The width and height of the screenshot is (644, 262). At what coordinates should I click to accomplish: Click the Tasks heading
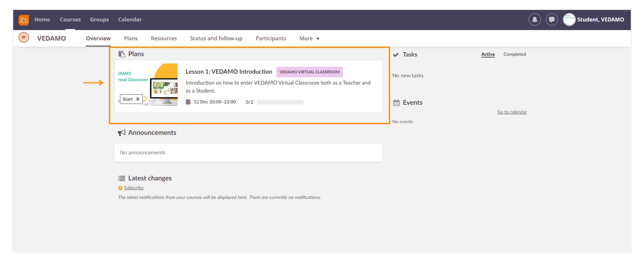[x=410, y=55]
